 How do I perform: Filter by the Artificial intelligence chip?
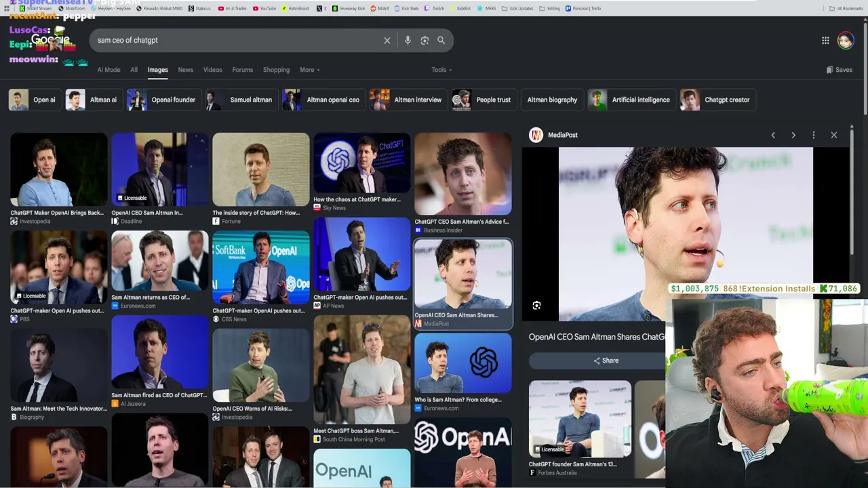[x=631, y=100]
